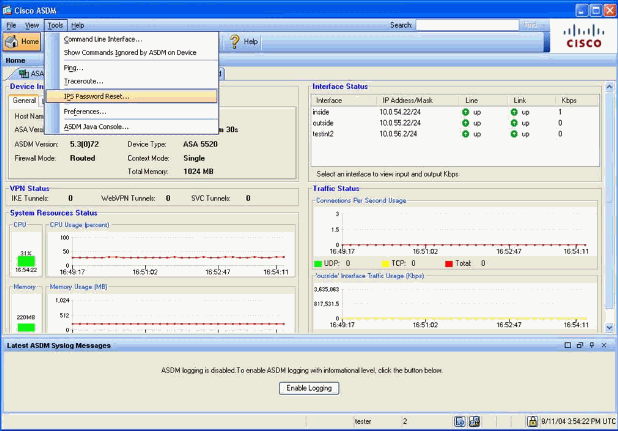Click the green CPU usage indicator bar
Image resolution: width=618 pixels, height=431 pixels.
coord(26,261)
